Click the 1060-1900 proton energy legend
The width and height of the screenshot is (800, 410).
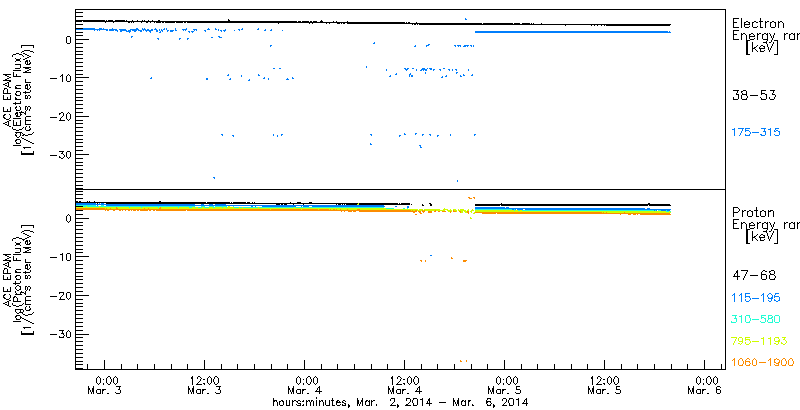point(763,363)
